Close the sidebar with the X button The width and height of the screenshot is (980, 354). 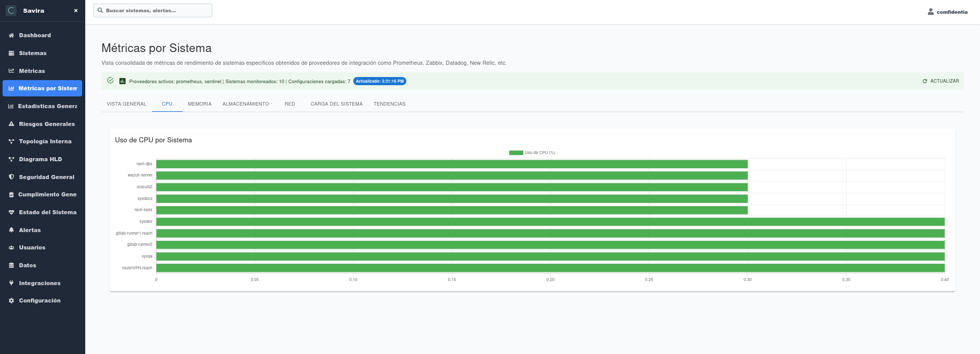[x=76, y=11]
